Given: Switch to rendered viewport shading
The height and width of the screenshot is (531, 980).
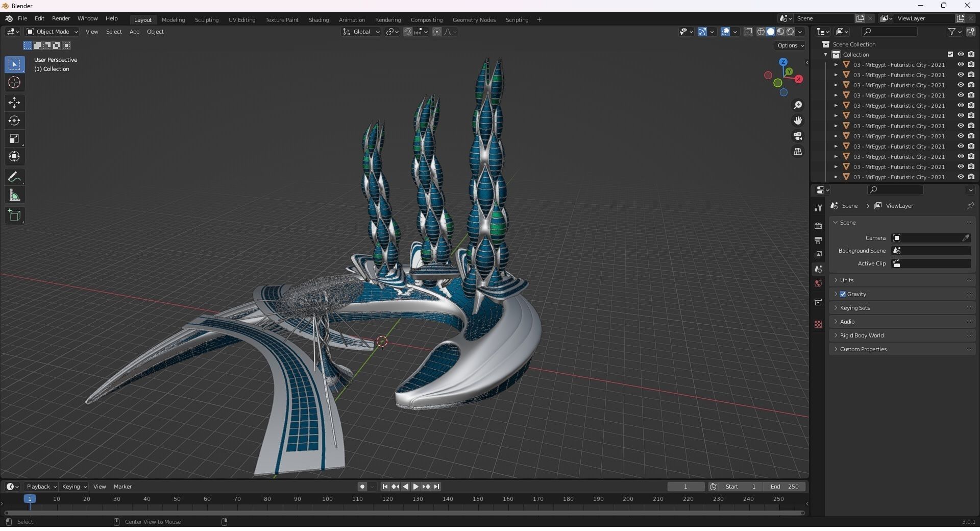Looking at the screenshot, I should (x=790, y=32).
